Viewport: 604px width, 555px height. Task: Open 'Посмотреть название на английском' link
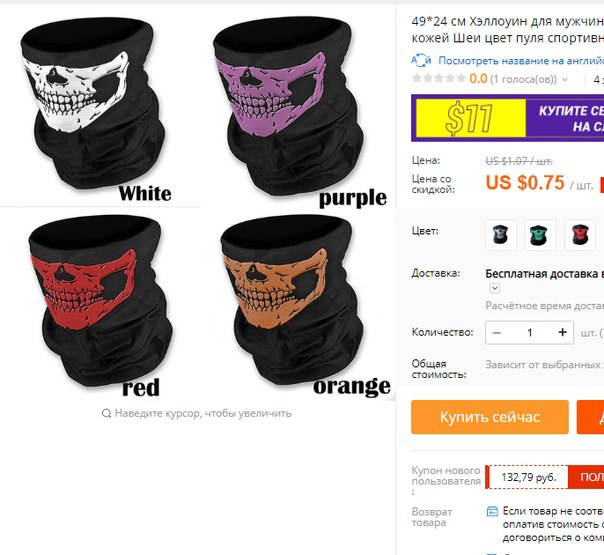[521, 61]
